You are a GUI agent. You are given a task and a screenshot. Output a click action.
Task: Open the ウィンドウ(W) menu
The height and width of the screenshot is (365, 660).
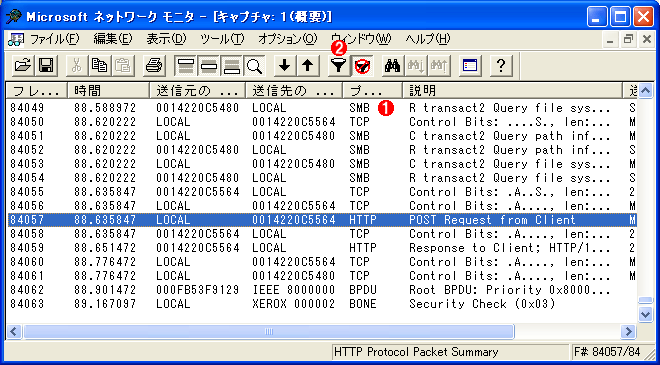(x=361, y=39)
